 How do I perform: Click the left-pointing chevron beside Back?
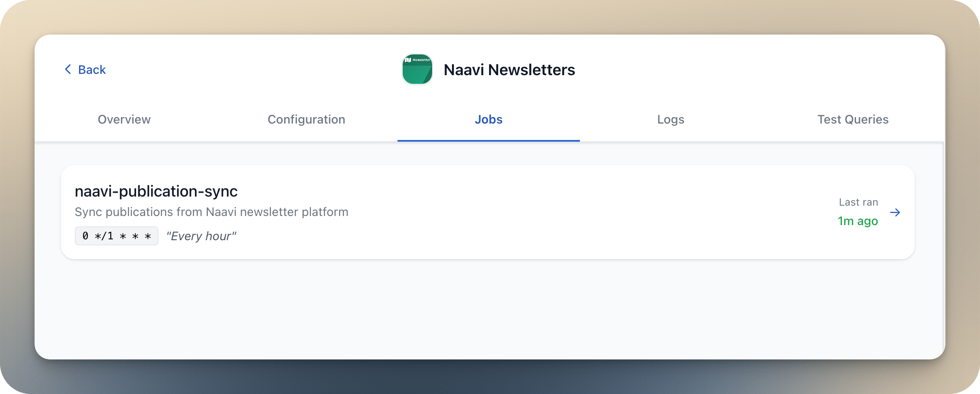67,69
